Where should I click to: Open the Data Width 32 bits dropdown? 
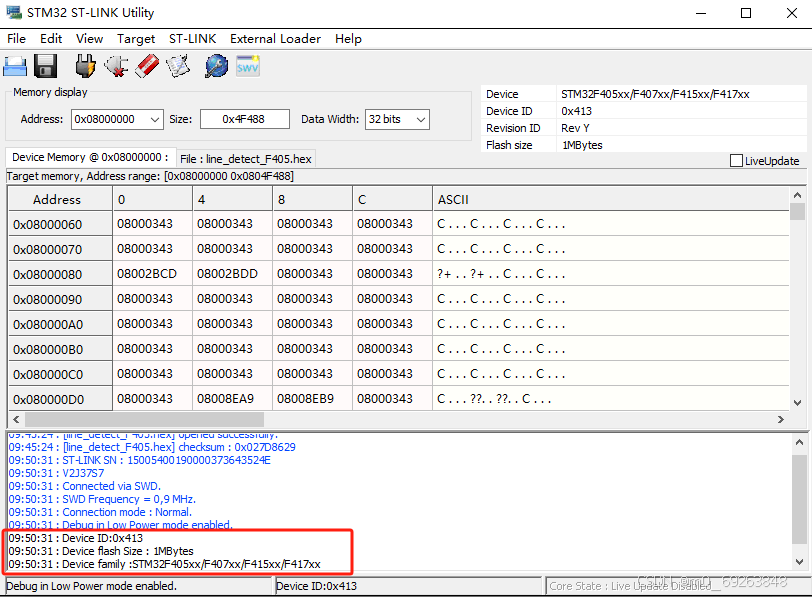click(397, 119)
